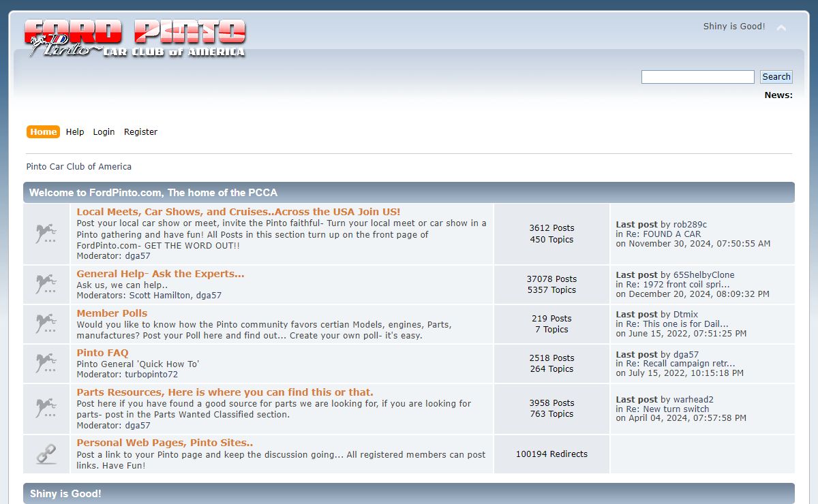Click the Ford Pinto Car Club logo
The width and height of the screenshot is (818, 504).
[134, 38]
